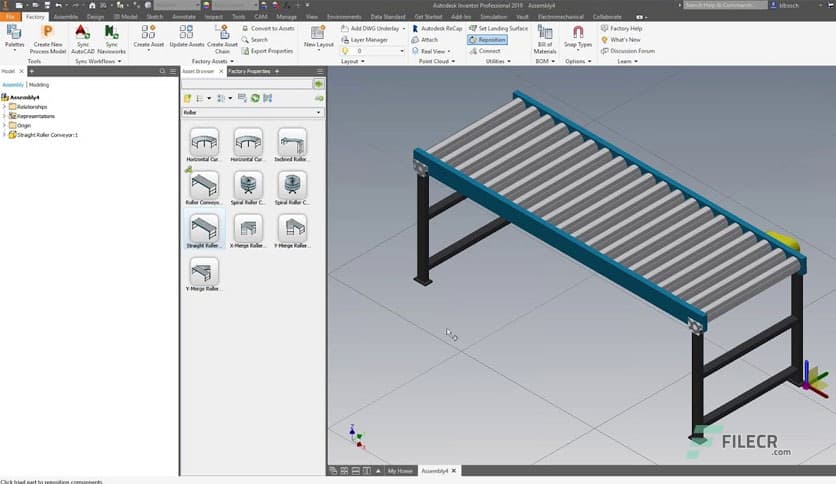Launch Sync AutoCAD

(x=82, y=38)
